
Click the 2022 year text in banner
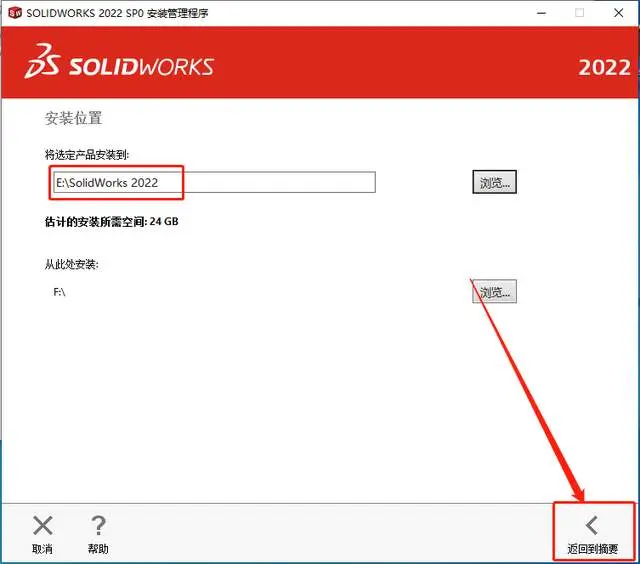(604, 67)
